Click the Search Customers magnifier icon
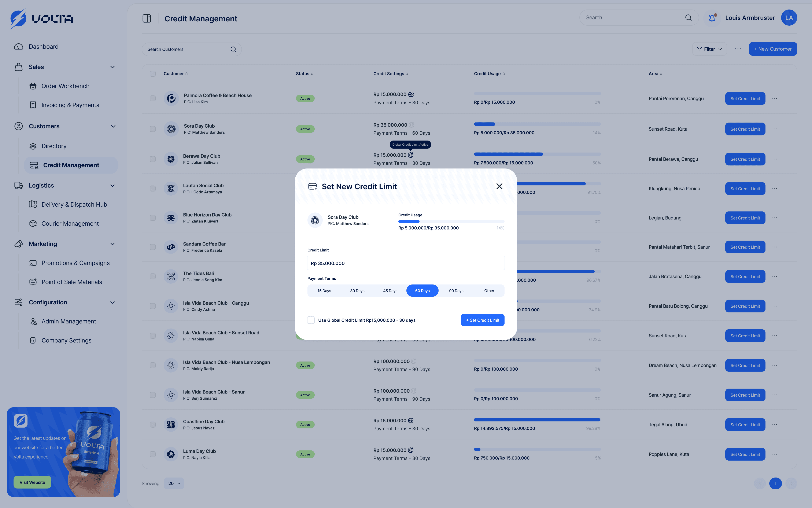 233,49
